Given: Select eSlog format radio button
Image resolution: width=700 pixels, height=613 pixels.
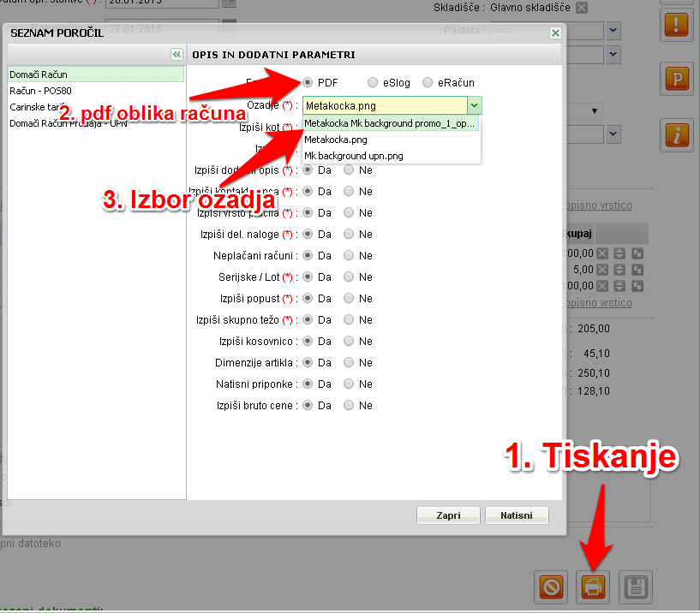Looking at the screenshot, I should [x=373, y=82].
